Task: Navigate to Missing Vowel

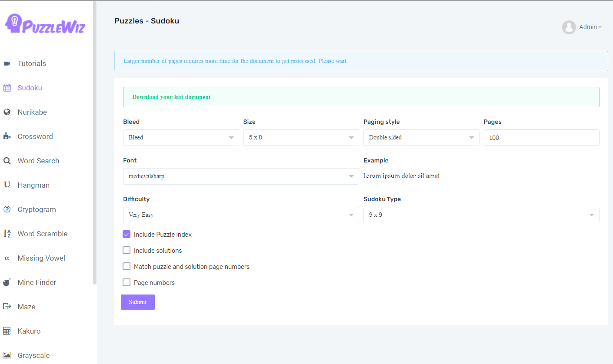Action: coord(41,258)
